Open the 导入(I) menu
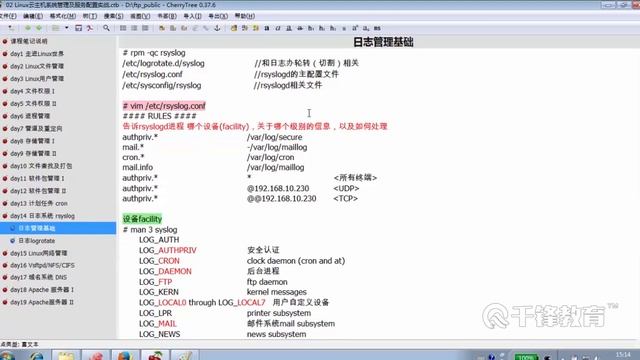The height and width of the screenshot is (360, 640). pos(193,16)
